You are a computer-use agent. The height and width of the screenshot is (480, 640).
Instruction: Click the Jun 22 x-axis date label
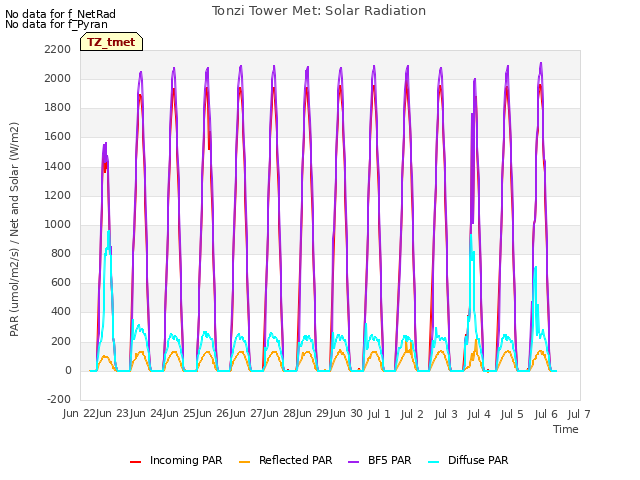click(x=80, y=414)
